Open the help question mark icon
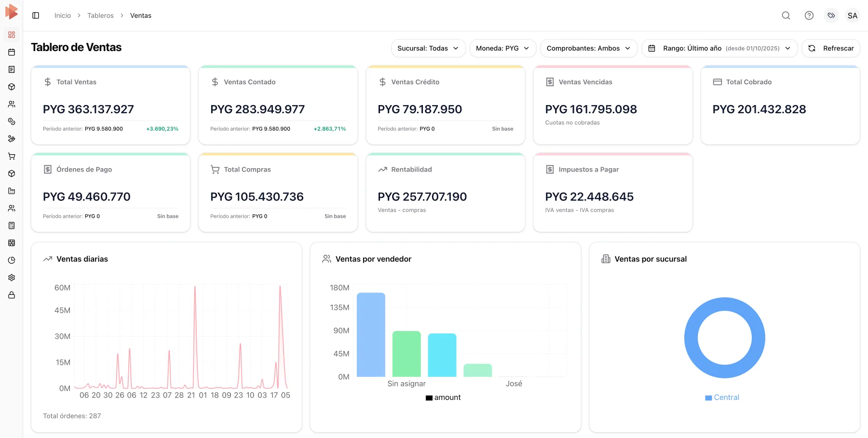The width and height of the screenshot is (868, 438). pos(809,15)
